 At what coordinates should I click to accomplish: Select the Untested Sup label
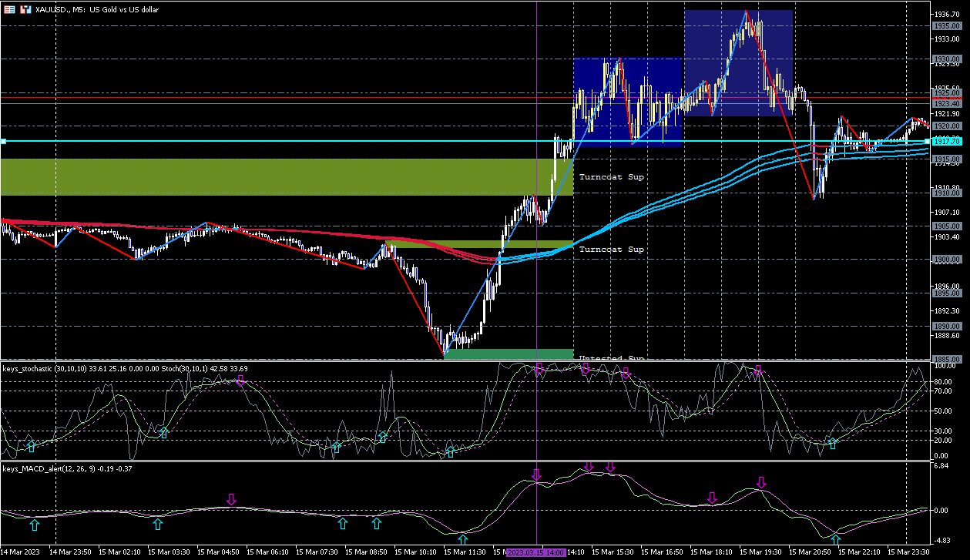pos(611,358)
